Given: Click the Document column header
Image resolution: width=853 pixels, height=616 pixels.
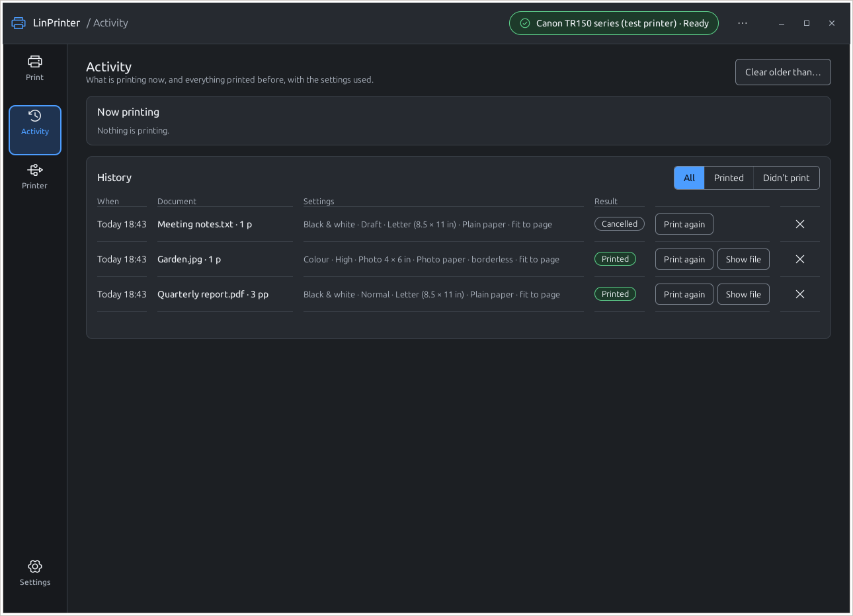Looking at the screenshot, I should (x=177, y=202).
